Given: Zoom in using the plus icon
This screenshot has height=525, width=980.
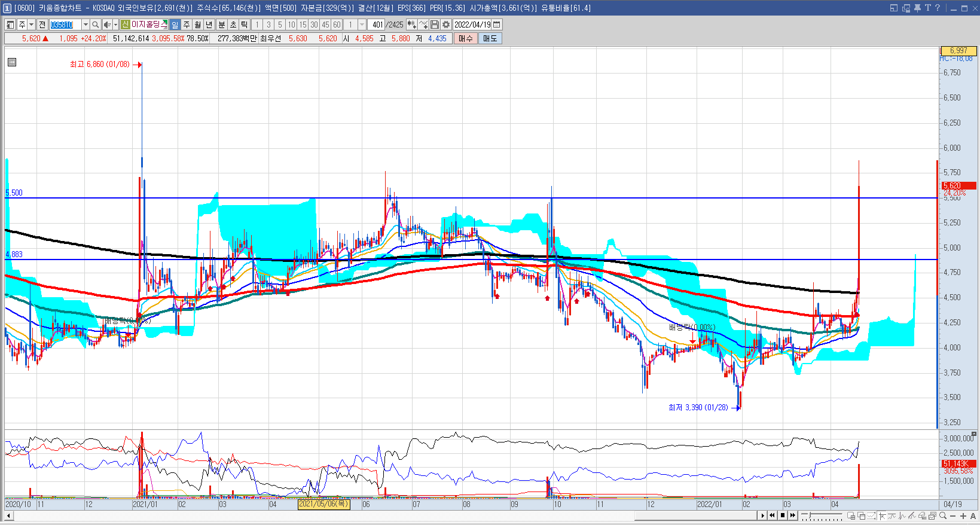Looking at the screenshot, I should pyautogui.click(x=963, y=515).
